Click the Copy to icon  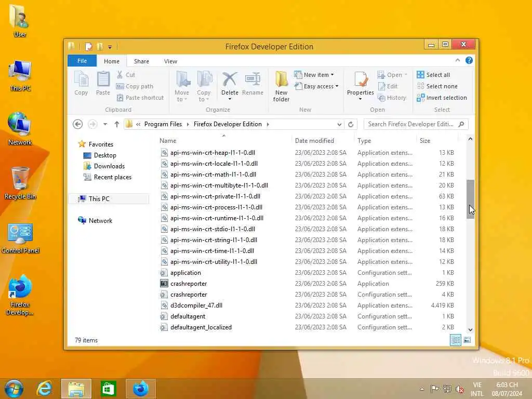pos(204,86)
